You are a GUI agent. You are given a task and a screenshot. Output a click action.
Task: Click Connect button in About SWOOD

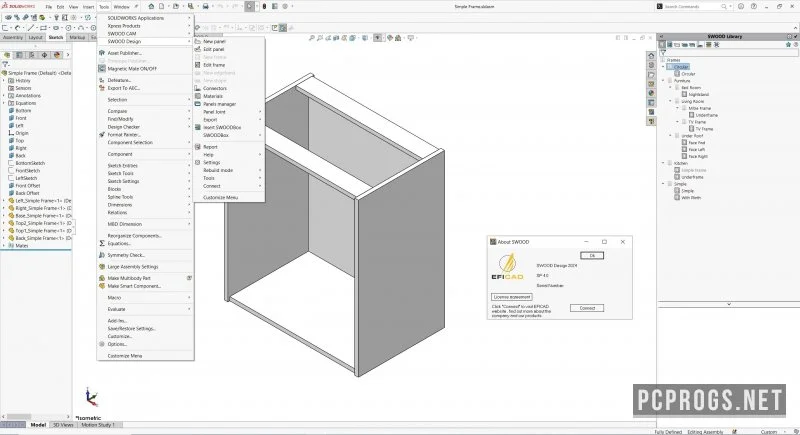click(x=587, y=308)
